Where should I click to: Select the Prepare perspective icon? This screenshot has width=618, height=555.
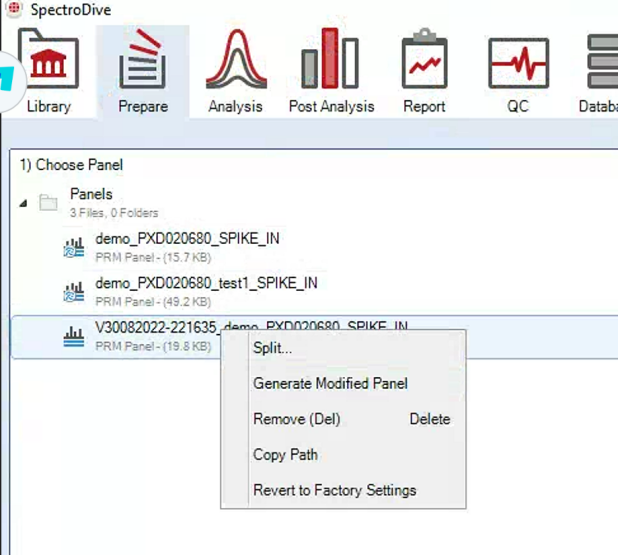[x=143, y=59]
